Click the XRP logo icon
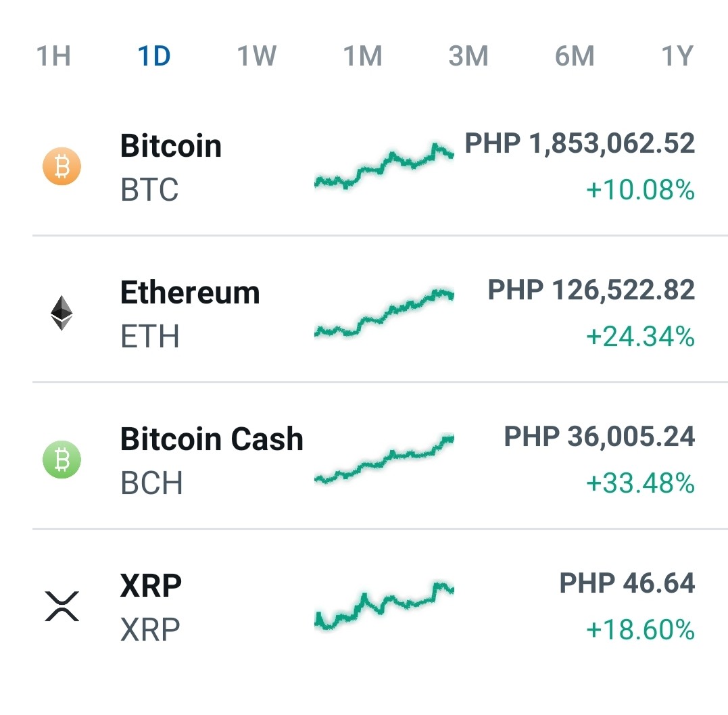 62,606
